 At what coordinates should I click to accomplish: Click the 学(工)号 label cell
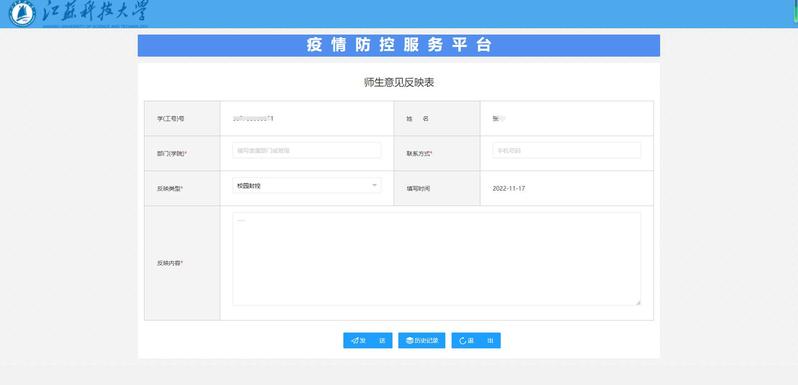(182, 118)
